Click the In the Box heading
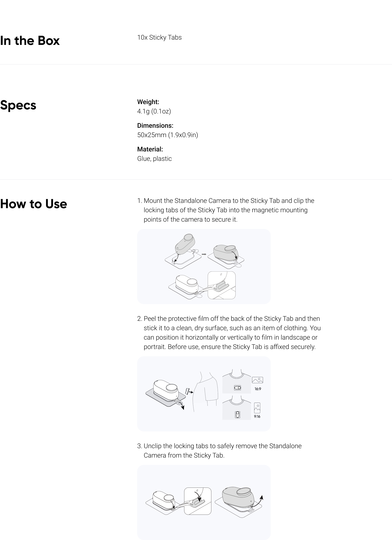The width and height of the screenshot is (392, 540). (x=30, y=40)
